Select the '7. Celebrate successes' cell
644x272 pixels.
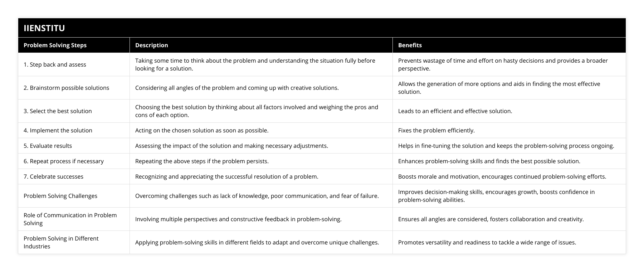click(53, 176)
